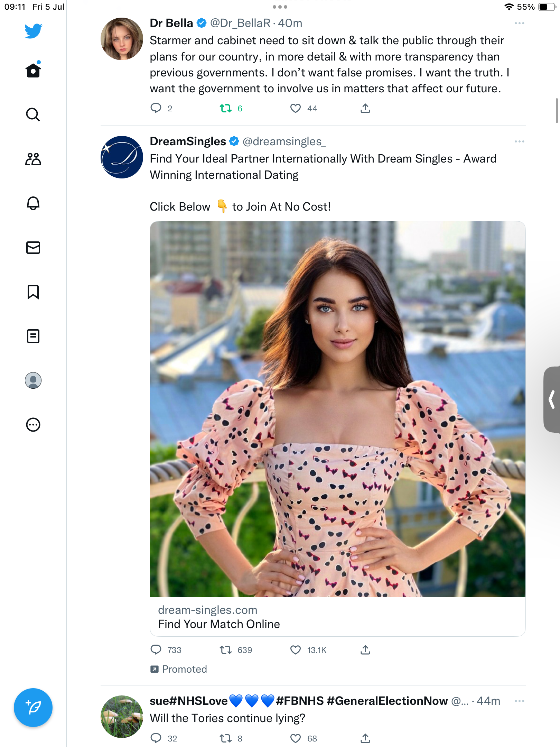Open Profile avatar icon in sidebar
Screen dimensions: 560x747
click(33, 380)
